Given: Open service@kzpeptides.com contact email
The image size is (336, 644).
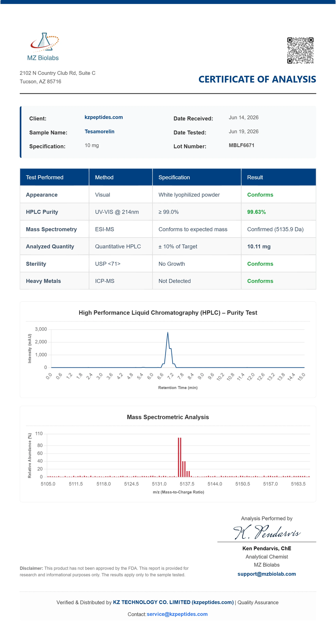Looking at the screenshot, I should coord(177,614).
